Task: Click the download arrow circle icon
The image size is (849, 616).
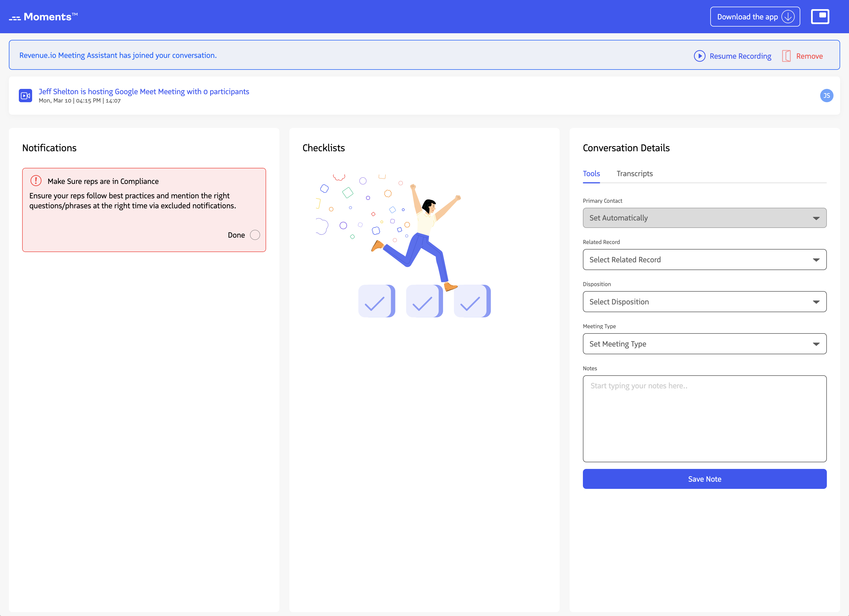Action: click(x=788, y=17)
